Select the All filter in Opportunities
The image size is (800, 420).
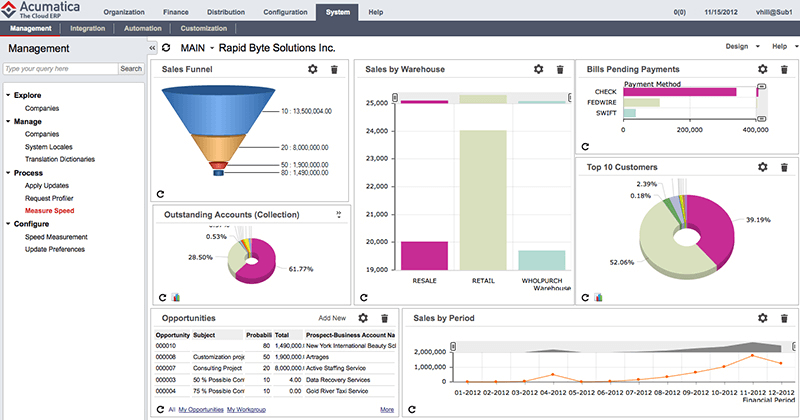tap(171, 410)
